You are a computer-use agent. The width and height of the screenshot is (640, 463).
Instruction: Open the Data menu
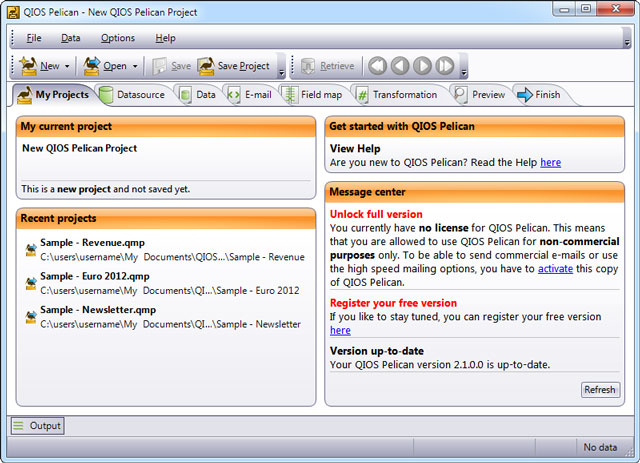[71, 38]
